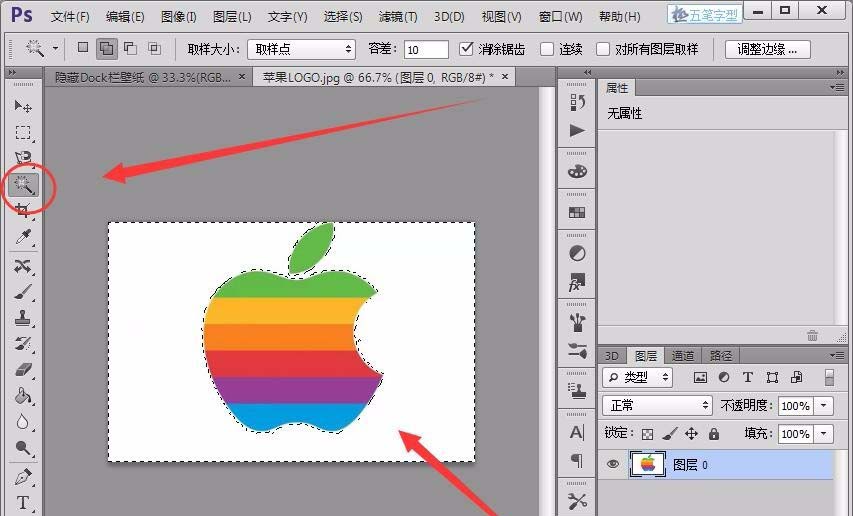853x516 pixels.
Task: Open the 取样大小 sample size dropdown
Action: [x=301, y=49]
